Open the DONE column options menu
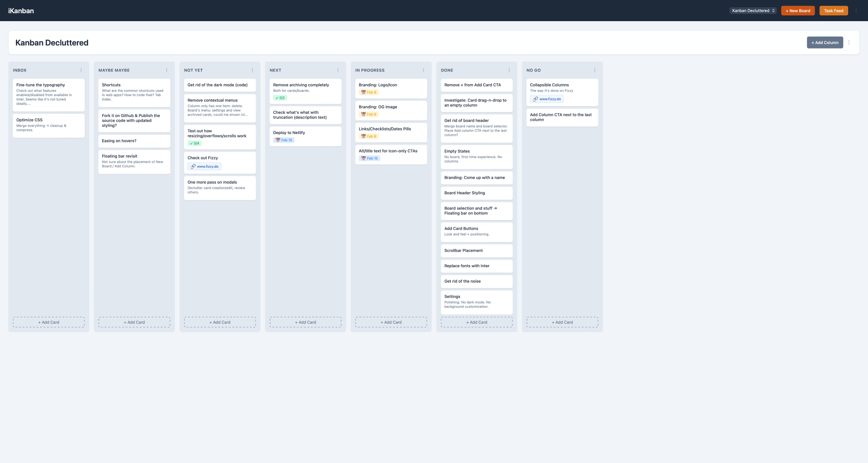Image resolution: width=868 pixels, height=463 pixels. point(509,70)
